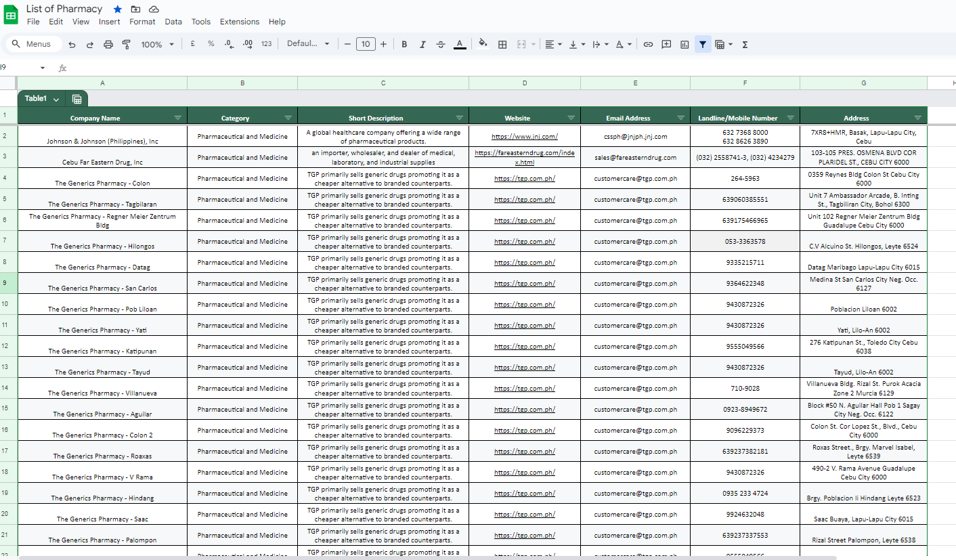Open the Tools menu
This screenshot has width=956, height=560.
click(x=201, y=22)
